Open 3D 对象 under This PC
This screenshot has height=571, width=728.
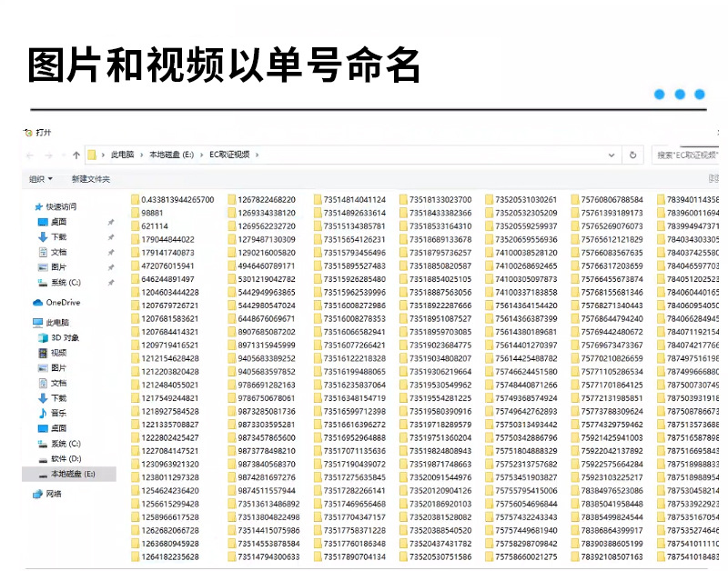pos(65,337)
